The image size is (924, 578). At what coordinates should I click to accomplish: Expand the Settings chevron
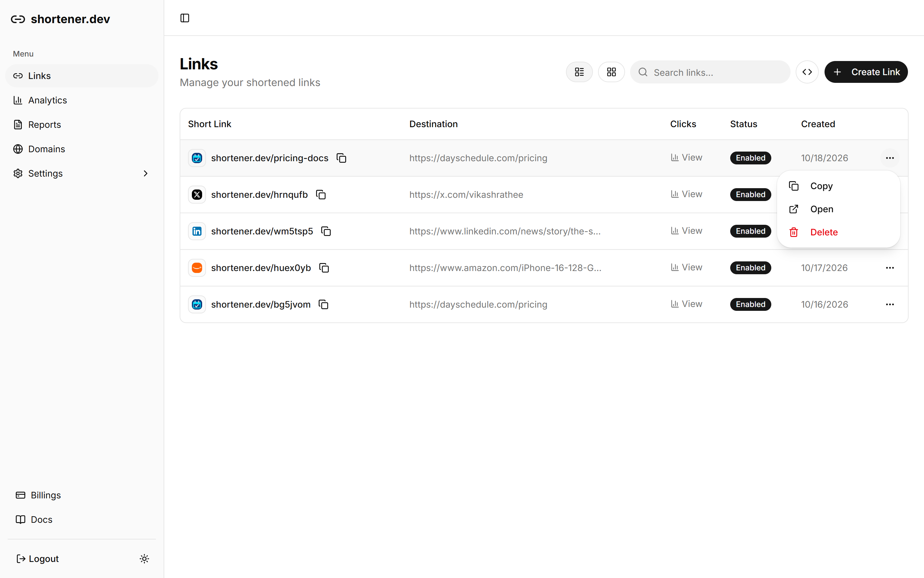pos(145,173)
